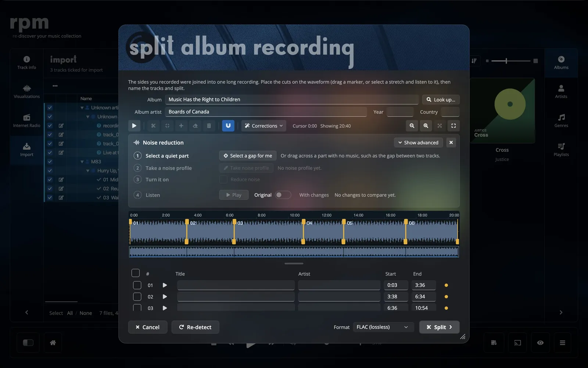Screen dimensions: 588x368
Task: Click Look up... button
Action: point(441,99)
